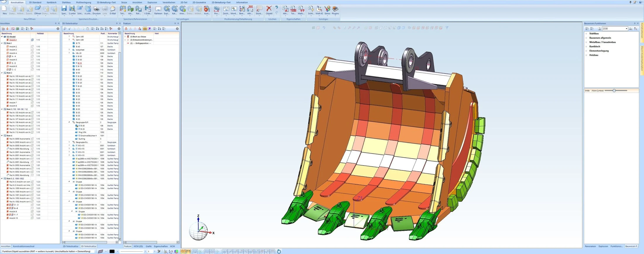Insert a Rahmen drawing frame
Image resolution: width=644 pixels, height=254 pixels.
[x=158, y=10]
